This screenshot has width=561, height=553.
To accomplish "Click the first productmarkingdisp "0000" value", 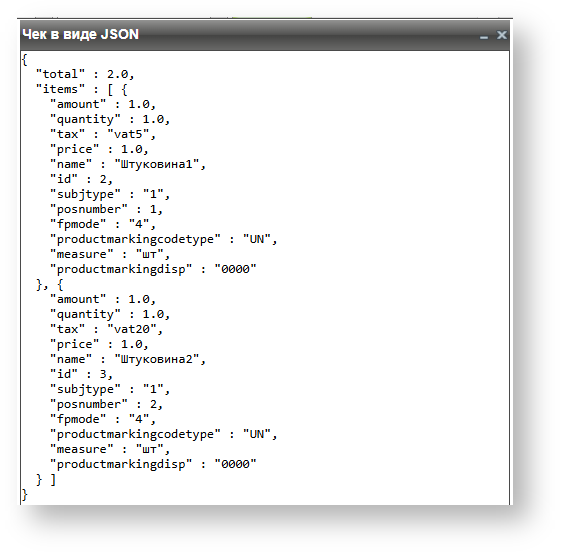I will click(x=235, y=269).
